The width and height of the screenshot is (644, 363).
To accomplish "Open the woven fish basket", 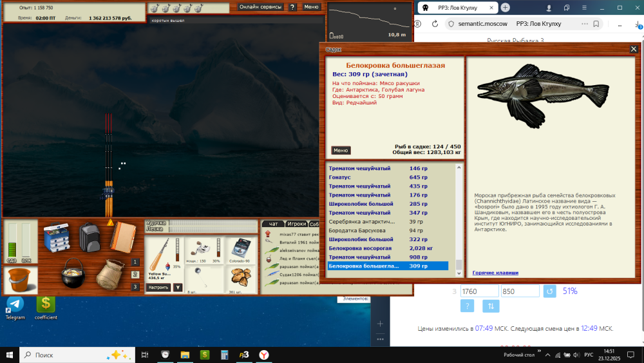I will coord(109,274).
